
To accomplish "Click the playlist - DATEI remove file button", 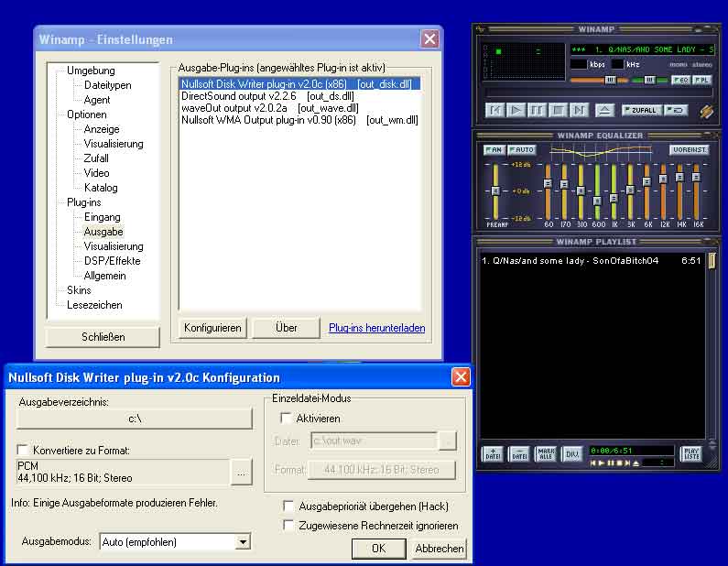I will [x=519, y=453].
